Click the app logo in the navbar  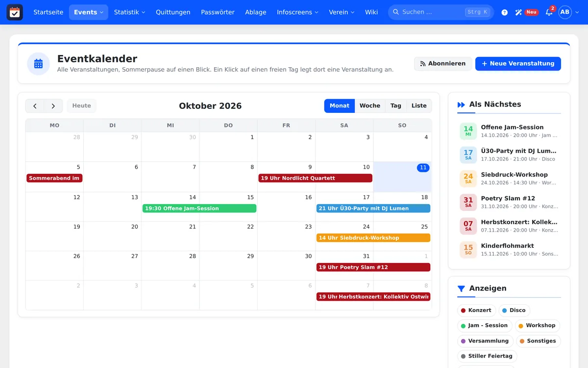15,12
